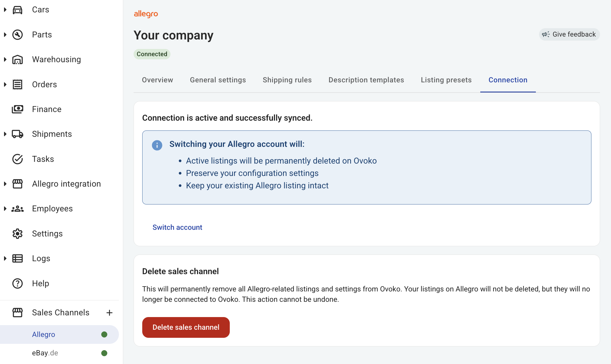Screen dimensions: 611x364
Task: Click the Your company heading
Action: click(174, 35)
